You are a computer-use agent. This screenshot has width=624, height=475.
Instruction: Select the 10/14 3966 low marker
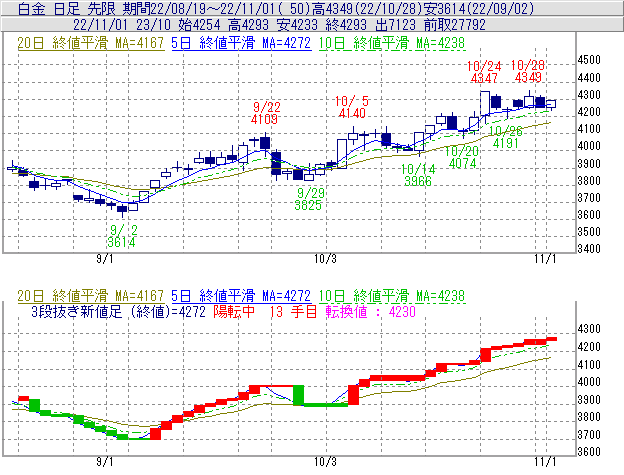click(418, 175)
